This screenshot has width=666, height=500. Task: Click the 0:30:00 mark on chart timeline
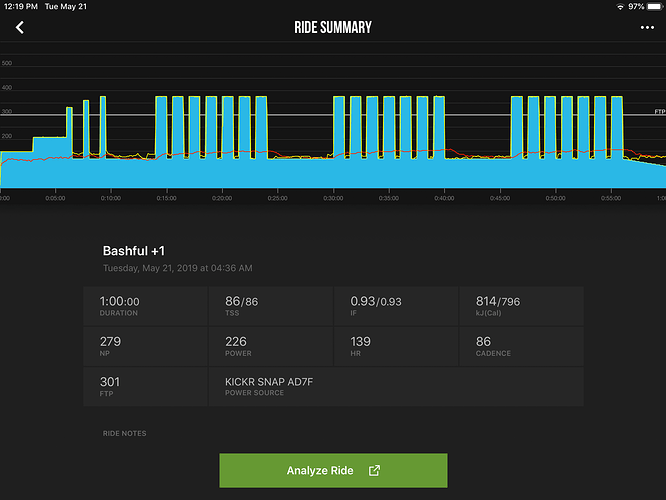(333, 198)
